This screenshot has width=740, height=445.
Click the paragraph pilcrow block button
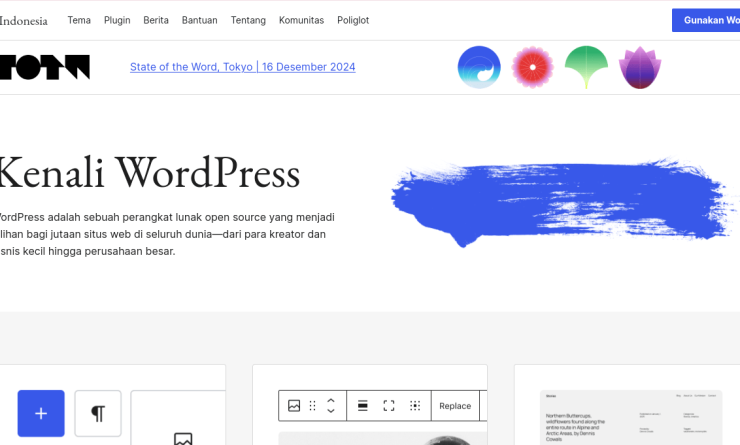pos(98,413)
